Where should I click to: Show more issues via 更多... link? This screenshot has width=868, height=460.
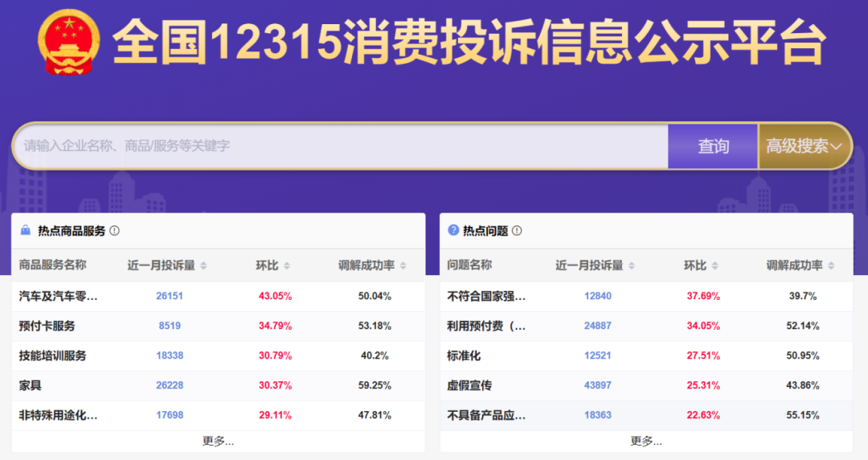pos(646,441)
